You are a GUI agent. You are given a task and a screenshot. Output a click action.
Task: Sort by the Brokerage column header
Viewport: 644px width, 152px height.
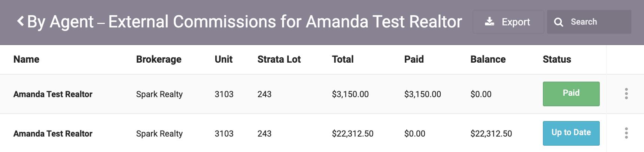[159, 59]
